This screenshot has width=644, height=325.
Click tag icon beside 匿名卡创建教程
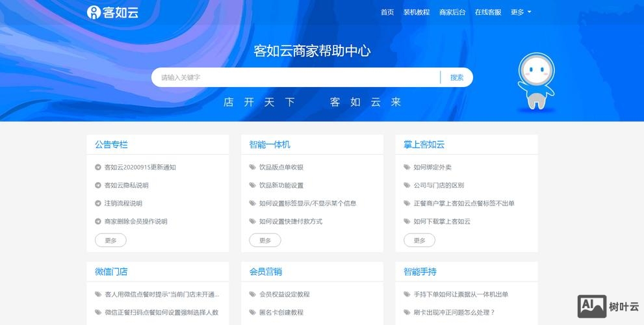(253, 312)
